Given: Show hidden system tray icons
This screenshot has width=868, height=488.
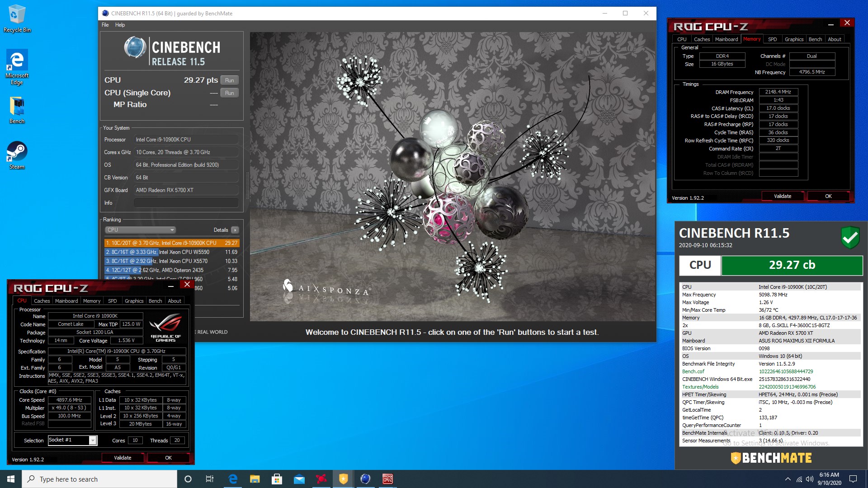Looking at the screenshot, I should click(788, 479).
